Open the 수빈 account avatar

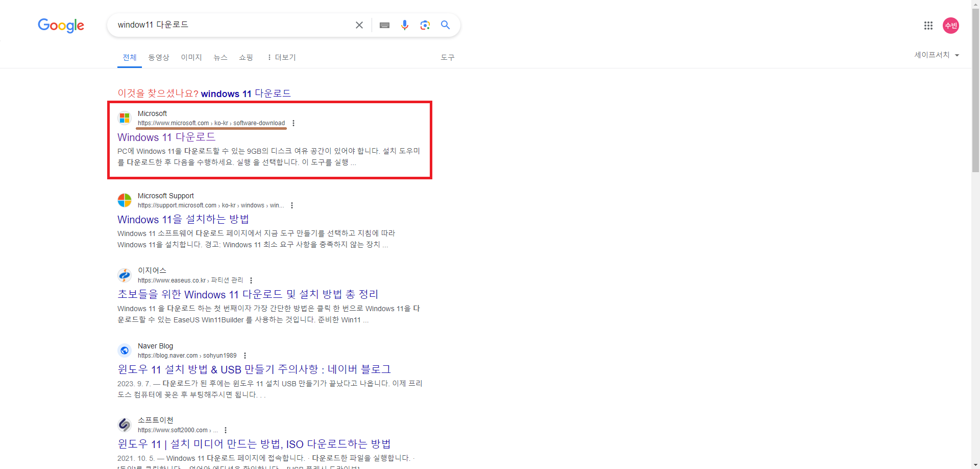point(951,26)
